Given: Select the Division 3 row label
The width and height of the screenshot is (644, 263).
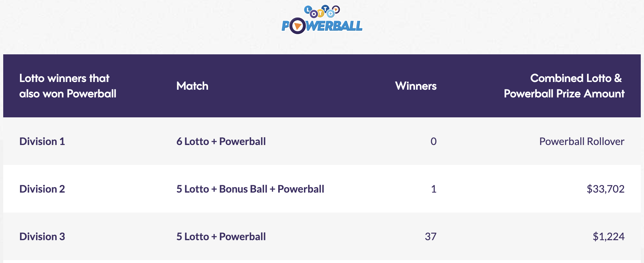Looking at the screenshot, I should pos(42,237).
